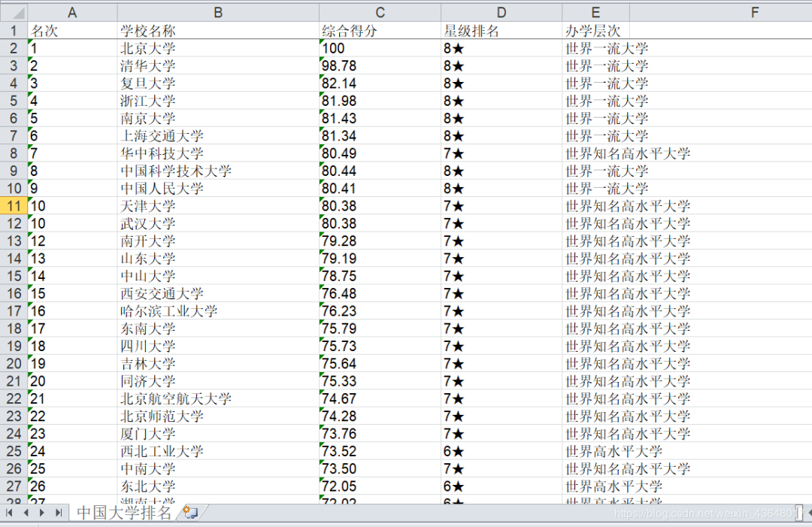Select the 四川大学 cell
The image size is (812, 527).
coord(218,347)
